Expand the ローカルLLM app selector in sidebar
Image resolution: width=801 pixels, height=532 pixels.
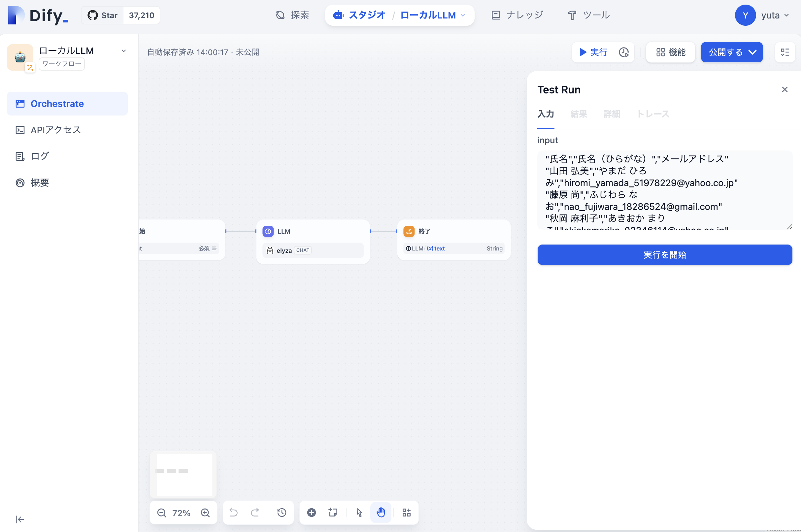pyautogui.click(x=123, y=51)
